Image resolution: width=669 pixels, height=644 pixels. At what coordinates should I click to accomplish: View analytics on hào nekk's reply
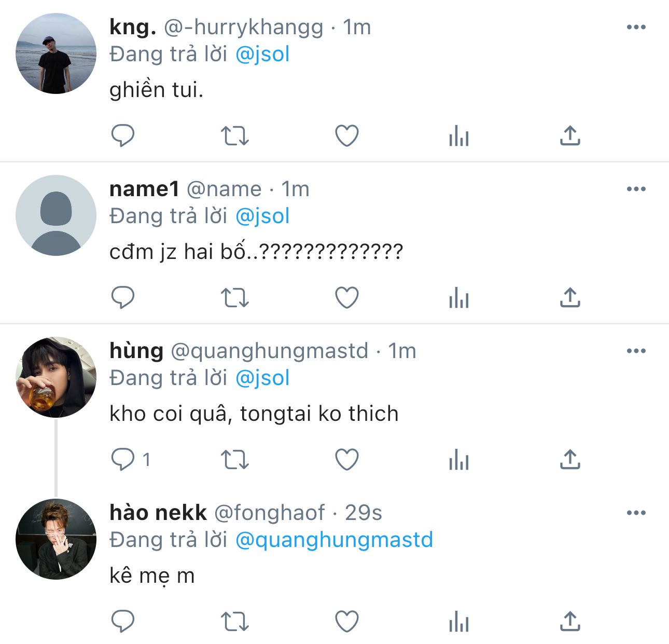459,622
